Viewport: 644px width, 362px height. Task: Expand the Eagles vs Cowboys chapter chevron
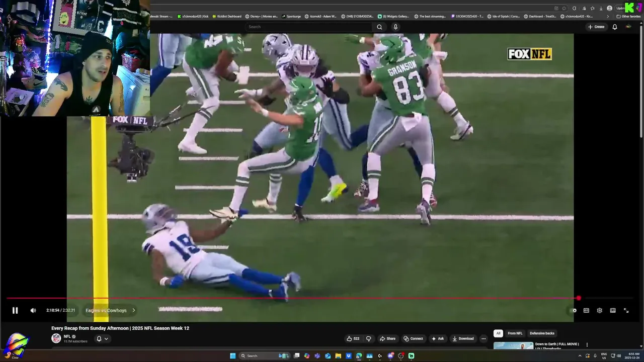(x=133, y=310)
